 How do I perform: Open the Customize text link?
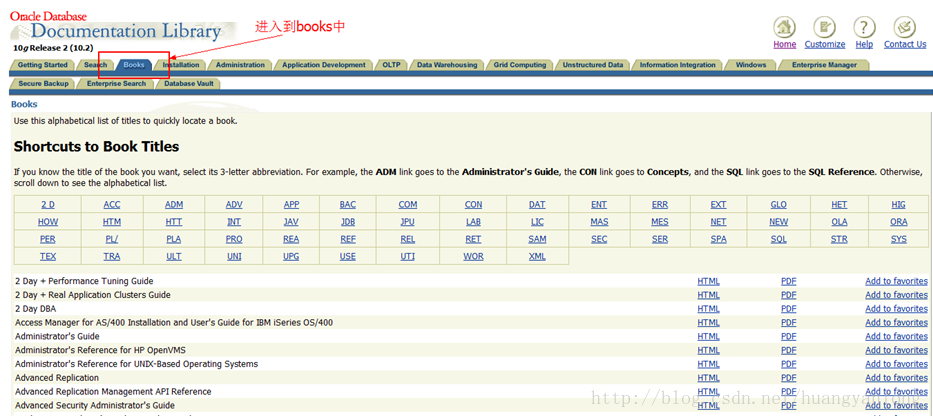(x=825, y=44)
